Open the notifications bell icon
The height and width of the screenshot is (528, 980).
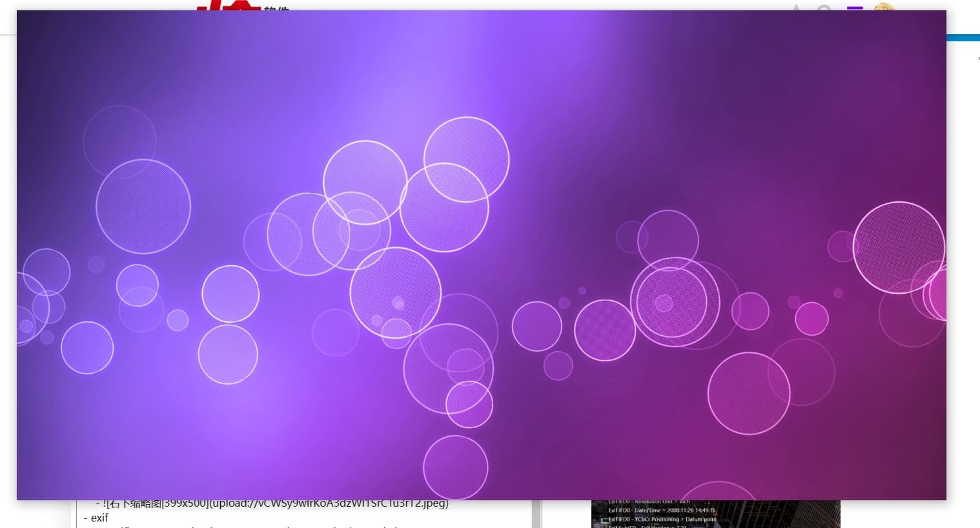pos(796,7)
